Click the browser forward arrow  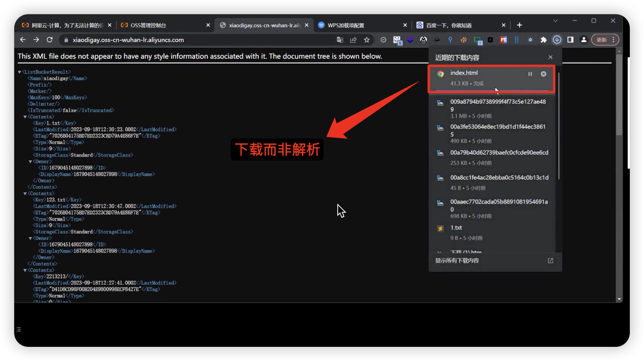[36, 40]
